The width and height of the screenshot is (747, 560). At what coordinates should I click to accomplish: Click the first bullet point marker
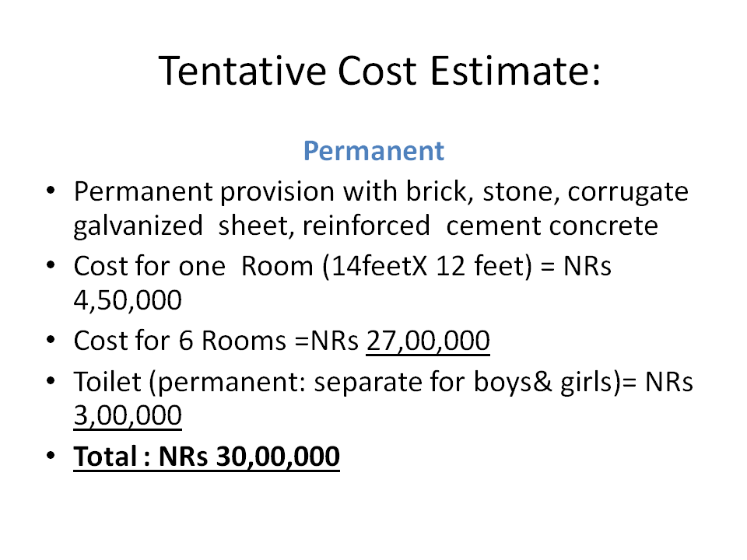(x=51, y=191)
